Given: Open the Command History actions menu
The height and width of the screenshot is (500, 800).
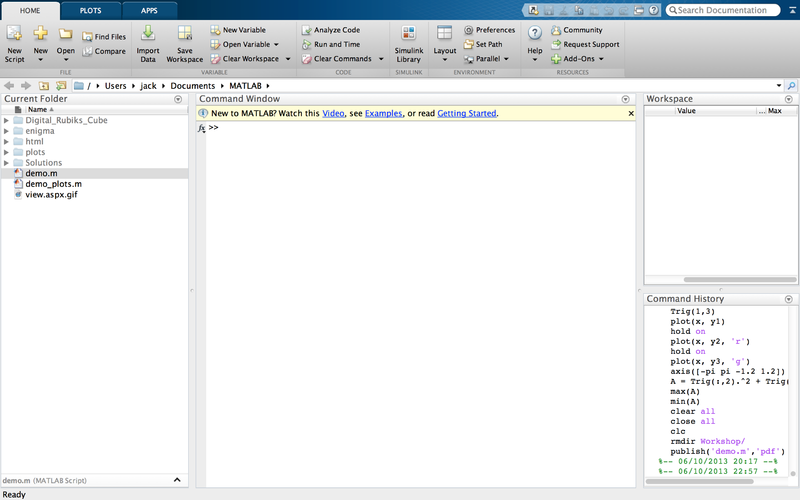Looking at the screenshot, I should (x=789, y=299).
